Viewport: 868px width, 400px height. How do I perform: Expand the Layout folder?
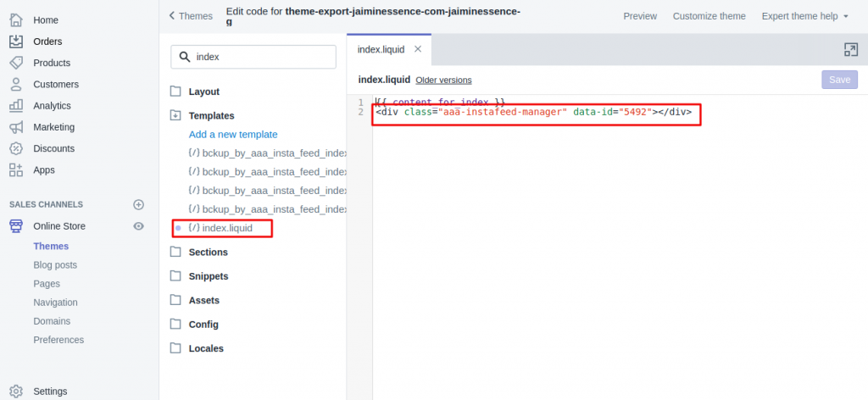203,92
